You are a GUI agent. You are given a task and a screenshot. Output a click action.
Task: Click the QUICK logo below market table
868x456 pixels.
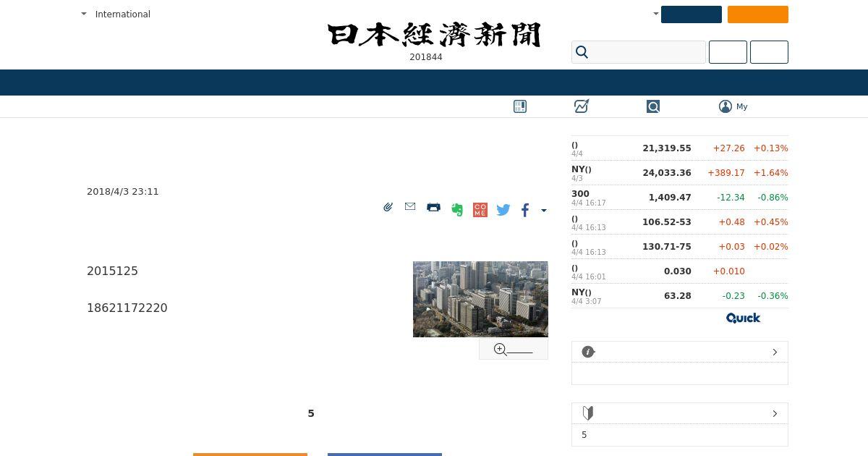pos(743,318)
